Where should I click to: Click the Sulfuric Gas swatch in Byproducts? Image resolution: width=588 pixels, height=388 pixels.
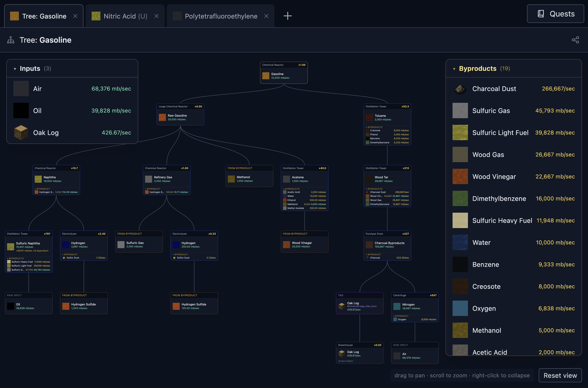(x=460, y=110)
